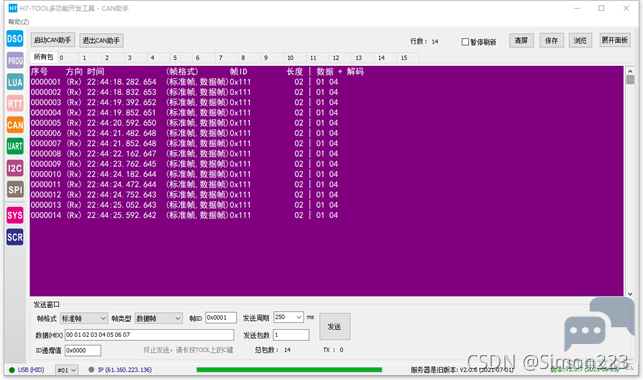Click the TX : 0 counter
The image size is (643, 380).
click(x=333, y=350)
